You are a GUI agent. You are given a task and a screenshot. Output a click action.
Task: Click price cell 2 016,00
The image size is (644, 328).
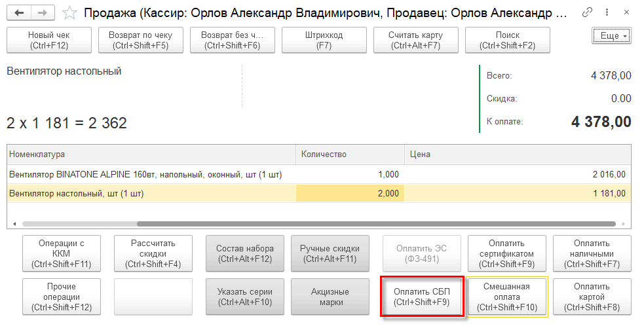[518, 174]
